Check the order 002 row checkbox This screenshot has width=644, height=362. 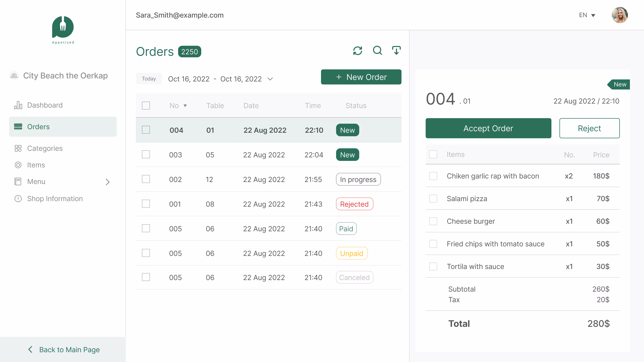tap(146, 179)
